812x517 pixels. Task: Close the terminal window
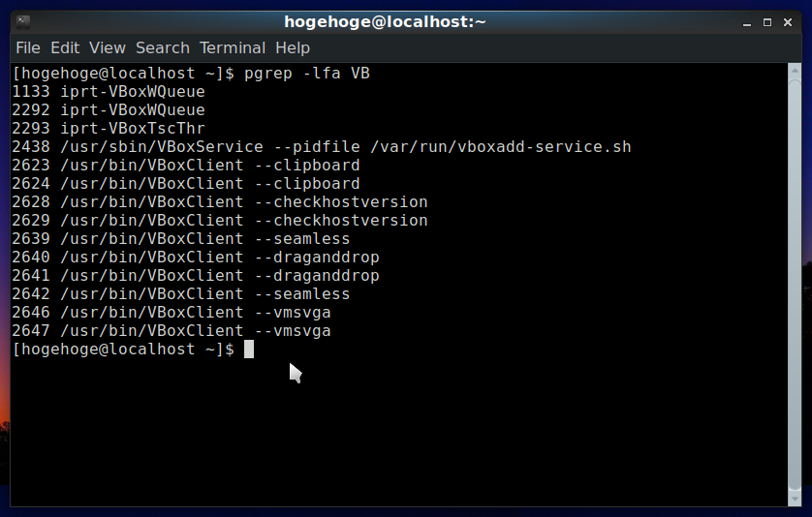coord(788,23)
